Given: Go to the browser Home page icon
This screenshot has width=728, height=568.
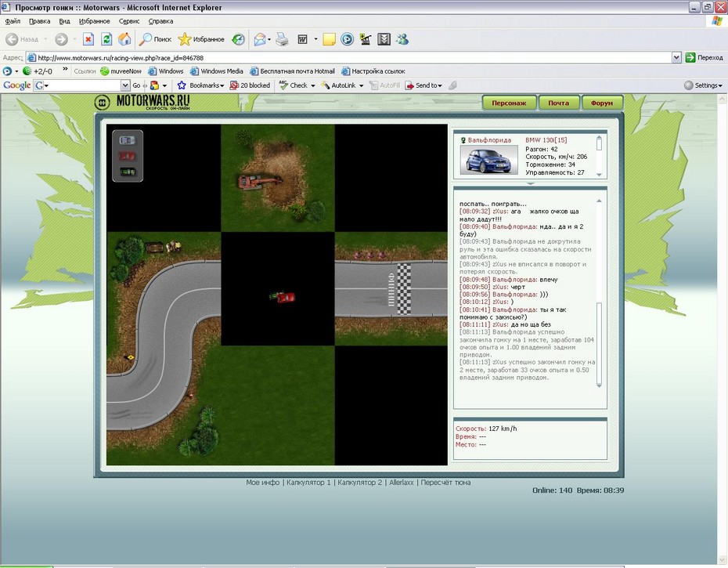Looking at the screenshot, I should click(x=124, y=39).
